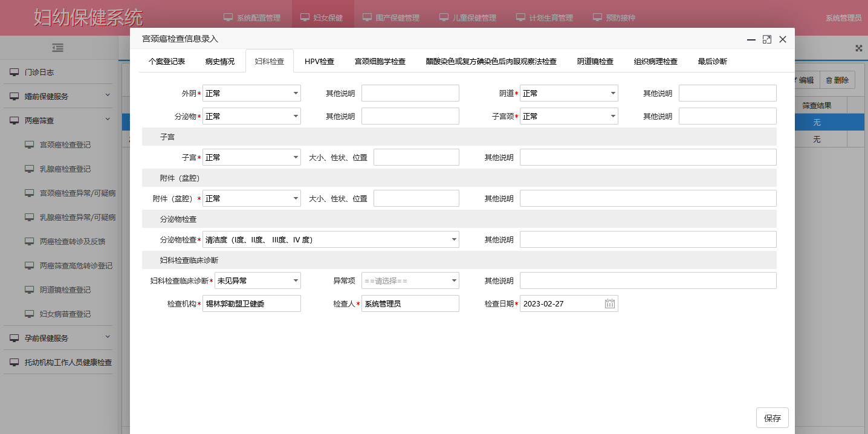Click the 检查人 input field
The image size is (868, 434).
point(410,303)
